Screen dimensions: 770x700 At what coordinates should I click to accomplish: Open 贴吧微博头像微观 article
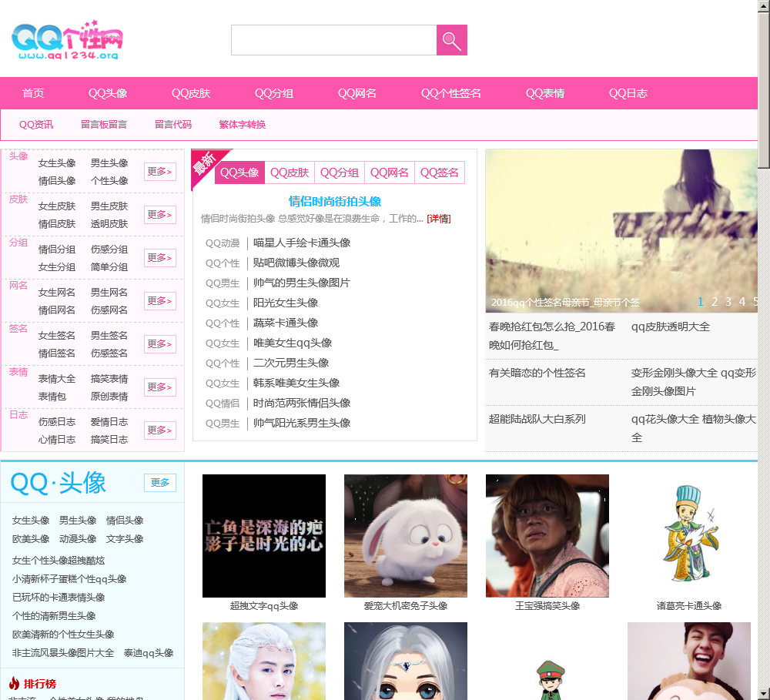(x=296, y=263)
